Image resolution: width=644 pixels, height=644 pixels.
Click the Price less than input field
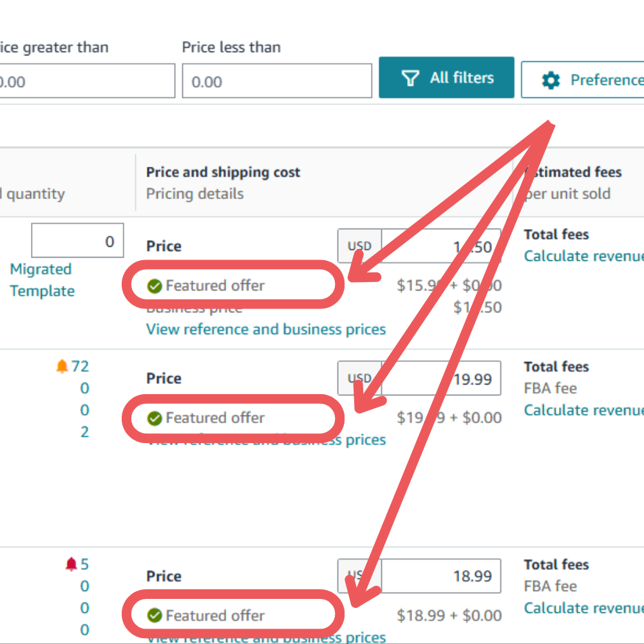pyautogui.click(x=277, y=81)
